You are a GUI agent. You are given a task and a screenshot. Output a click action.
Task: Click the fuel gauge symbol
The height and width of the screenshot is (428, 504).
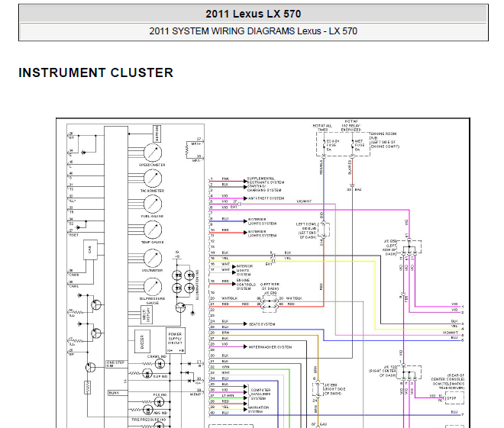tap(153, 204)
